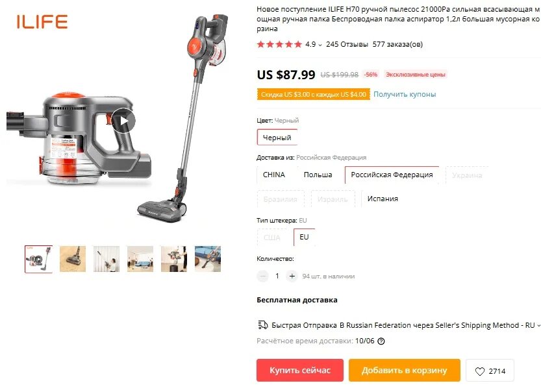Image resolution: width=541 pixels, height=392 pixels.
Task: Play the product video on main image
Action: click(x=123, y=121)
